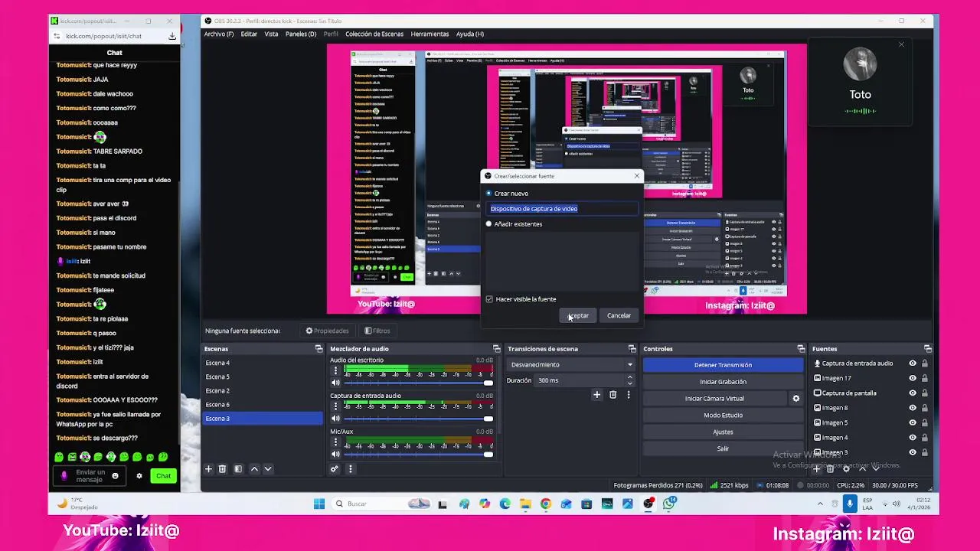This screenshot has height=551, width=980.
Task: Hide Captura de pantalla source eye icon
Action: tap(913, 393)
